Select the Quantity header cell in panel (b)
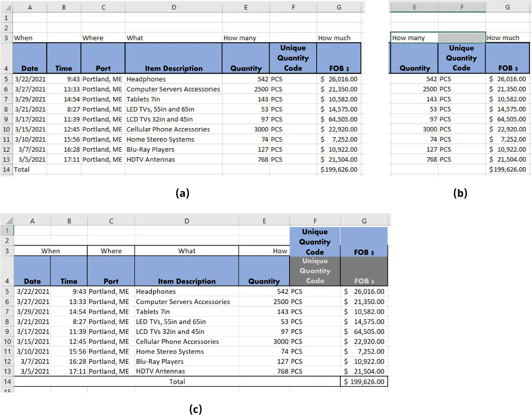This screenshot has width=532, height=417. (x=414, y=58)
